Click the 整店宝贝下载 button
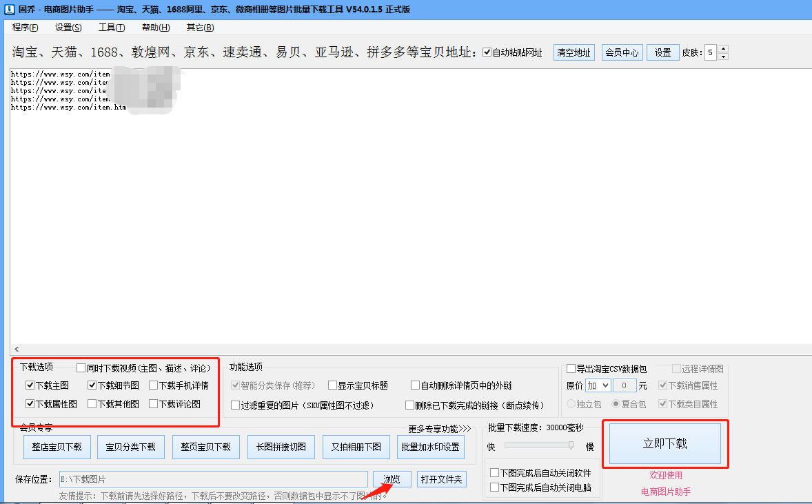812x504 pixels. [57, 447]
